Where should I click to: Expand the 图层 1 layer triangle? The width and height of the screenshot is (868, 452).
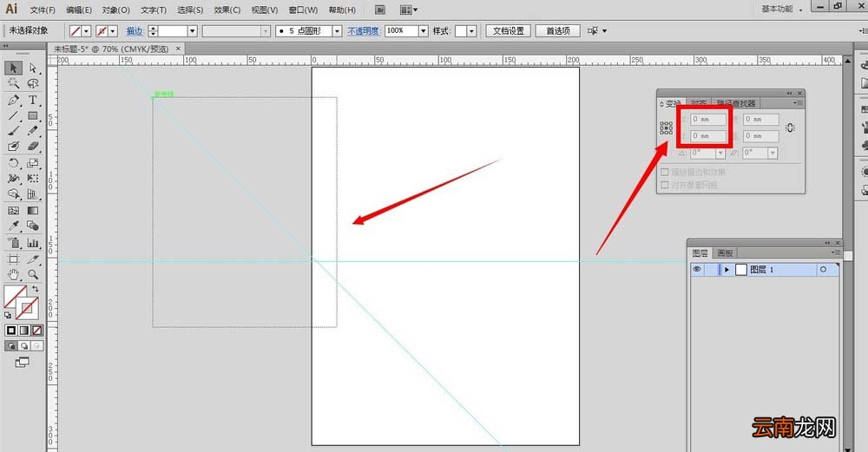click(727, 270)
